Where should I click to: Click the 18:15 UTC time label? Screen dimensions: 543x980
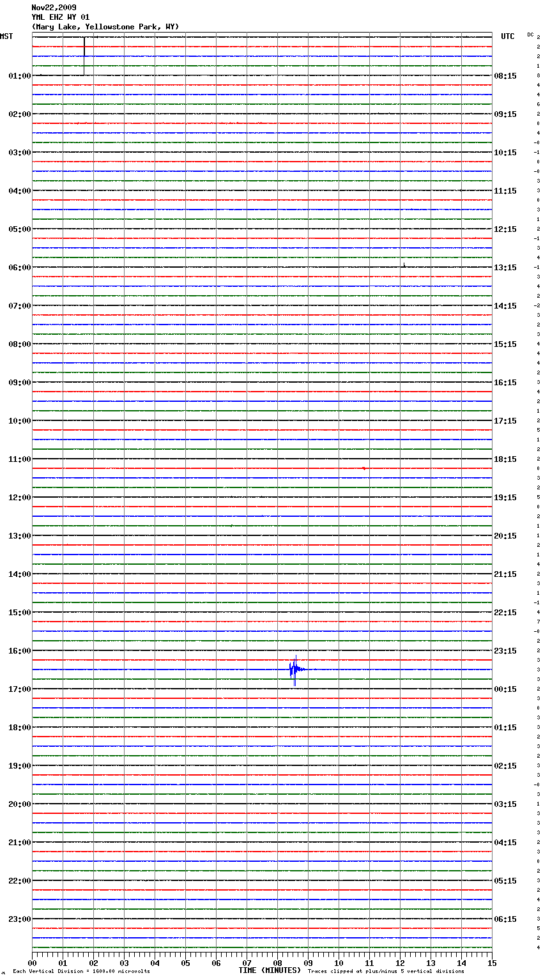click(505, 459)
